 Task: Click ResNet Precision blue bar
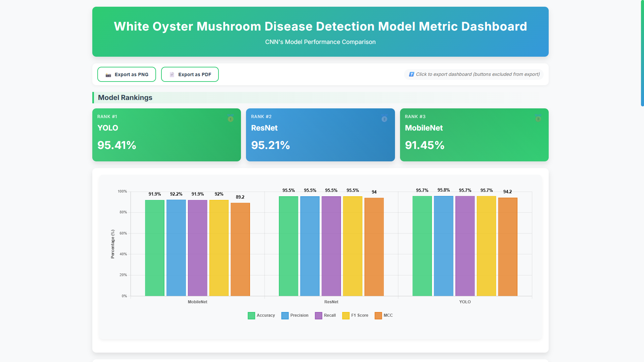[x=310, y=246]
